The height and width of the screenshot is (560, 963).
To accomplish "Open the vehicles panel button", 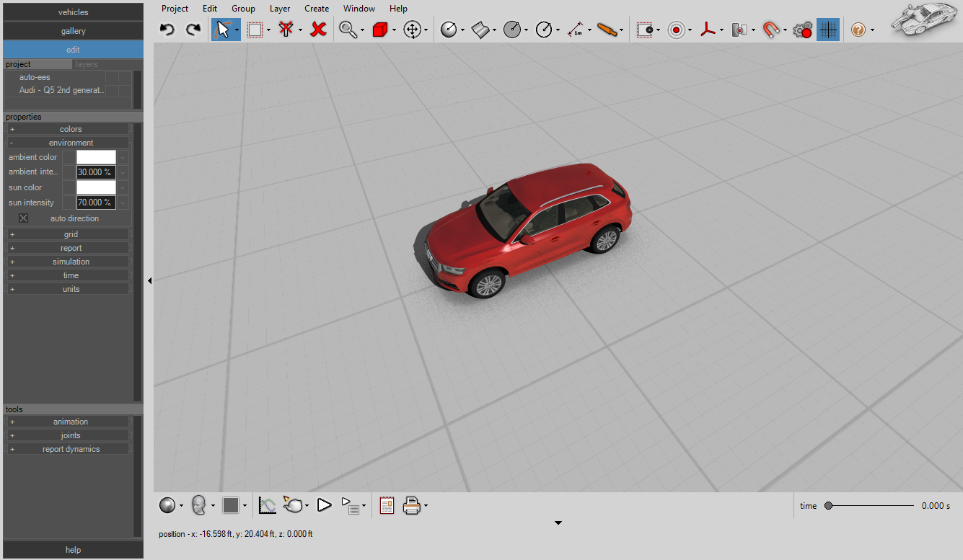I will tap(73, 12).
